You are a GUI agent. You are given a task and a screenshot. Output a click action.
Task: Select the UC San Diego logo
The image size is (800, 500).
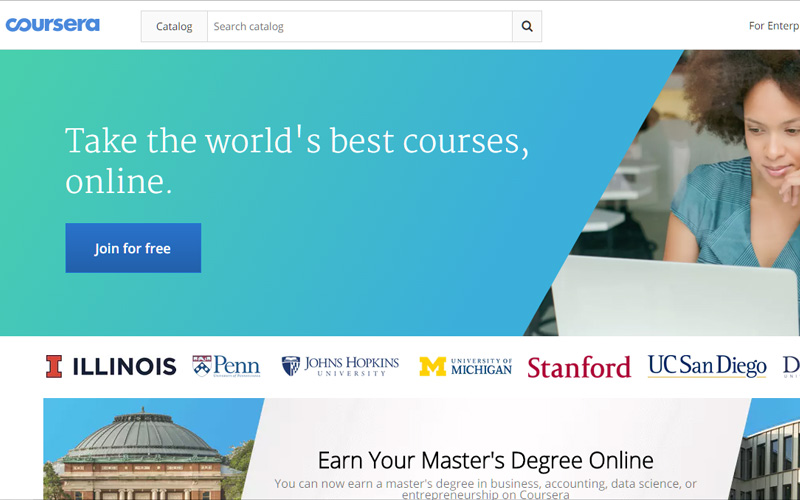tap(707, 366)
